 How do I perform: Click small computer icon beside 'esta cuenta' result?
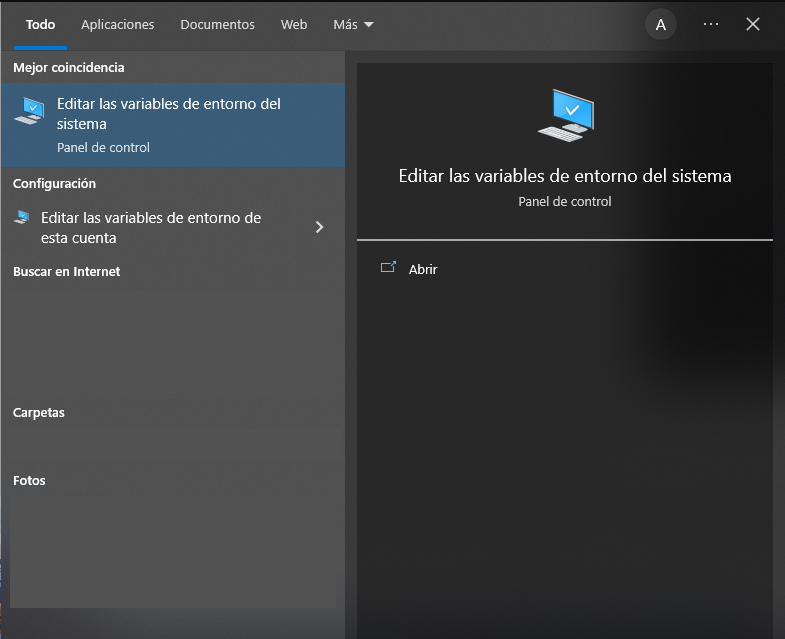[x=22, y=217]
